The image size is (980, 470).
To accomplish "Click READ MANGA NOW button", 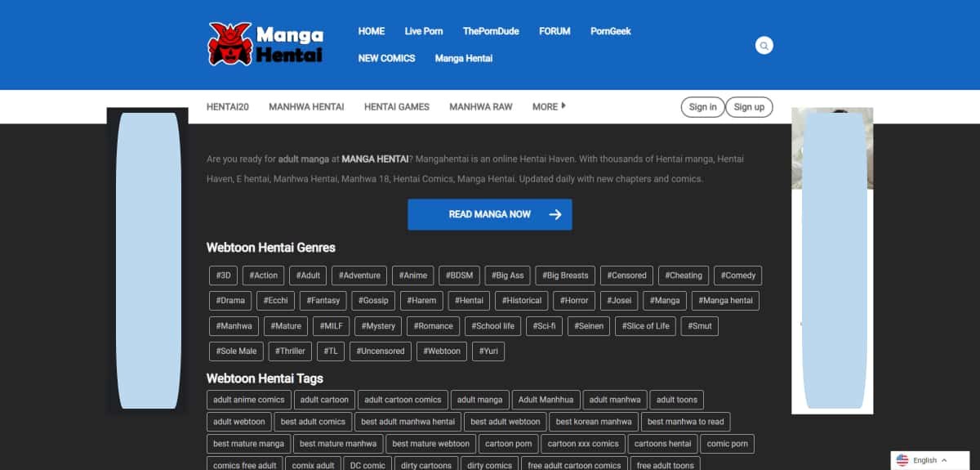I will (490, 214).
